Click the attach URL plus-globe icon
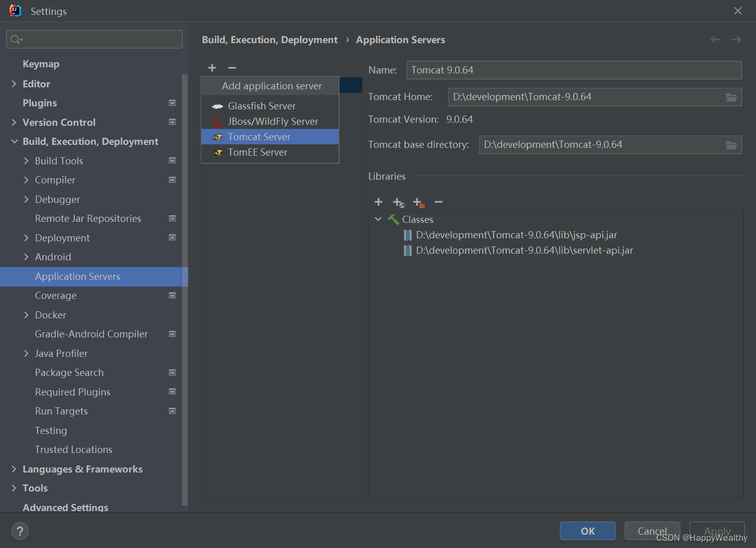756x548 pixels. [x=399, y=202]
